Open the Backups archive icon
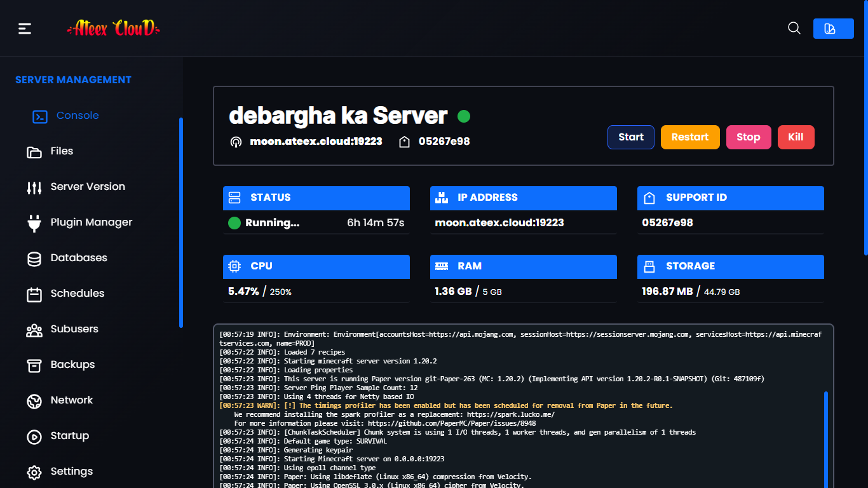 34,365
